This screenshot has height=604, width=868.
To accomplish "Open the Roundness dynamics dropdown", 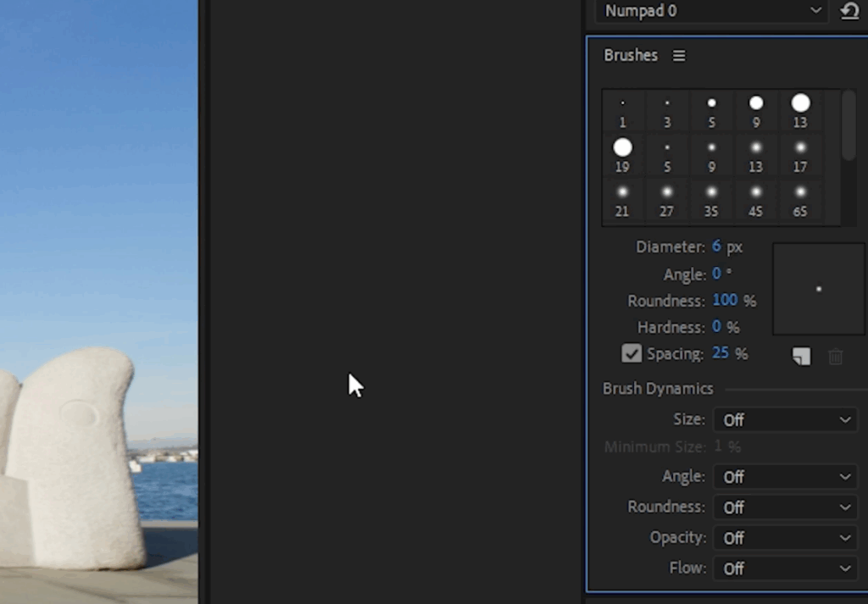I will pos(785,507).
